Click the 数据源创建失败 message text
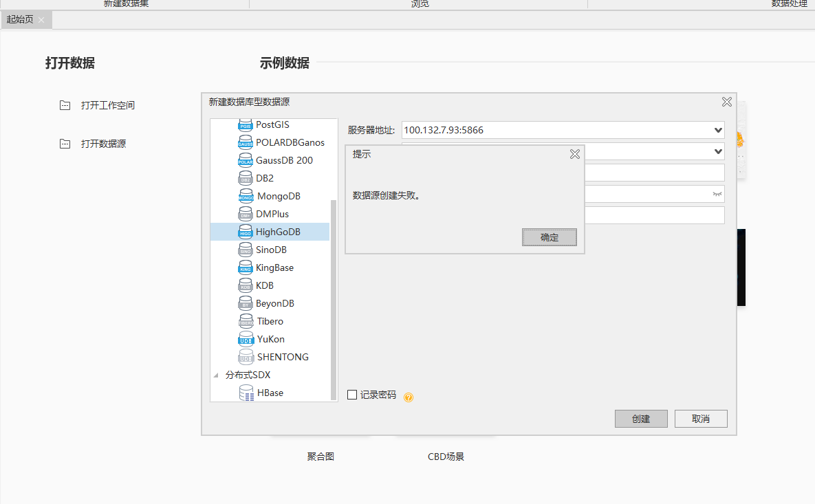Viewport: 815px width, 504px height. click(387, 195)
